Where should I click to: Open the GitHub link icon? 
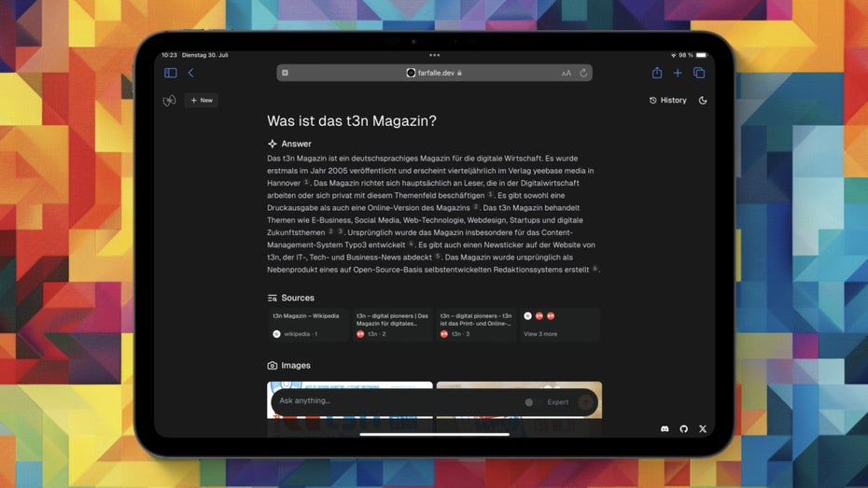point(683,428)
